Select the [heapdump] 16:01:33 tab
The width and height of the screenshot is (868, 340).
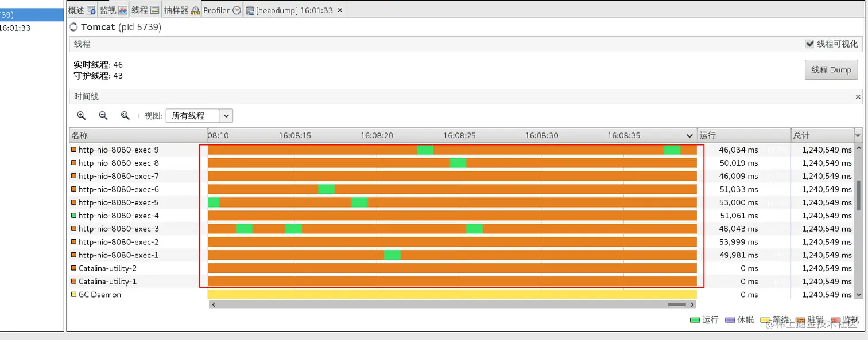pyautogui.click(x=294, y=10)
